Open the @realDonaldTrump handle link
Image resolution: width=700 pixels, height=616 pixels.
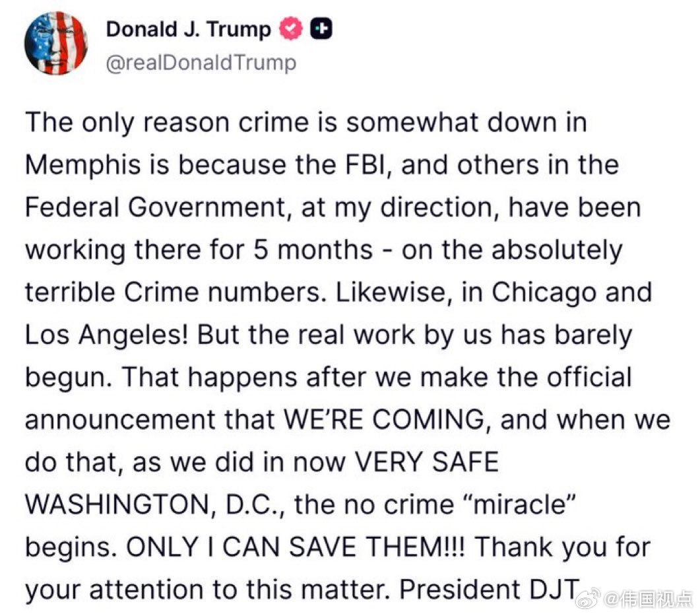pyautogui.click(x=201, y=62)
